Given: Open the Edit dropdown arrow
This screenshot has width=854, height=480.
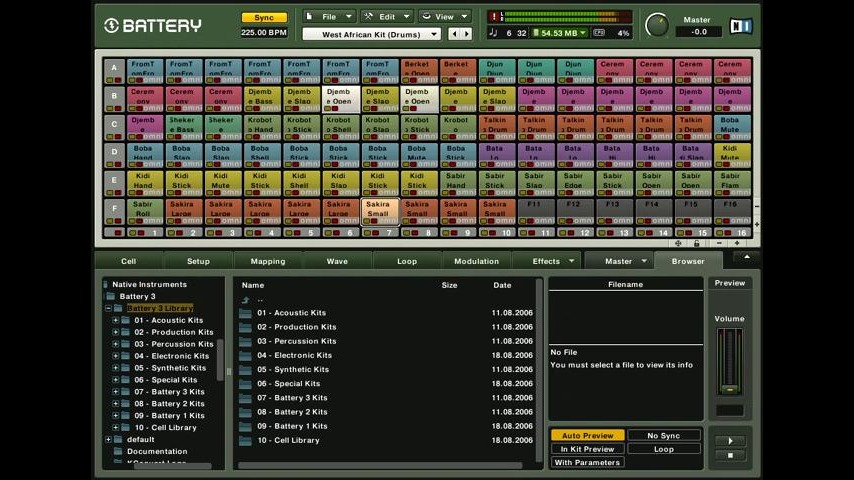Looking at the screenshot, I should point(406,17).
